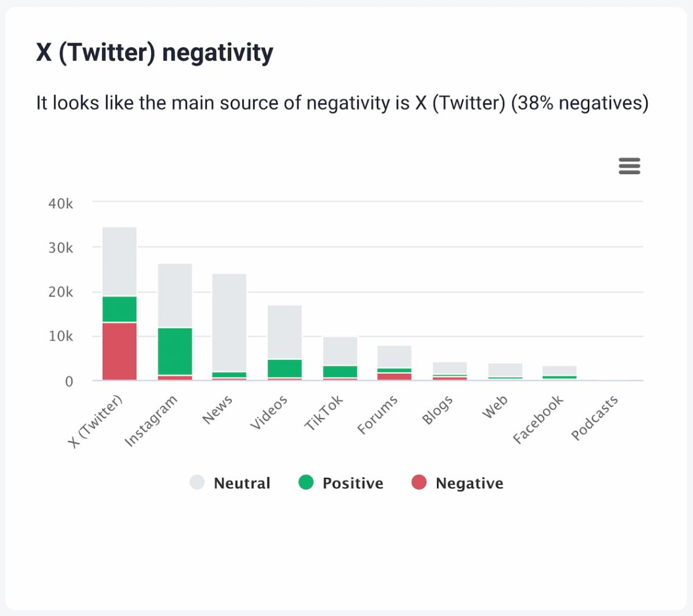Select the X (Twitter) axis label
693x616 pixels.
pos(96,420)
